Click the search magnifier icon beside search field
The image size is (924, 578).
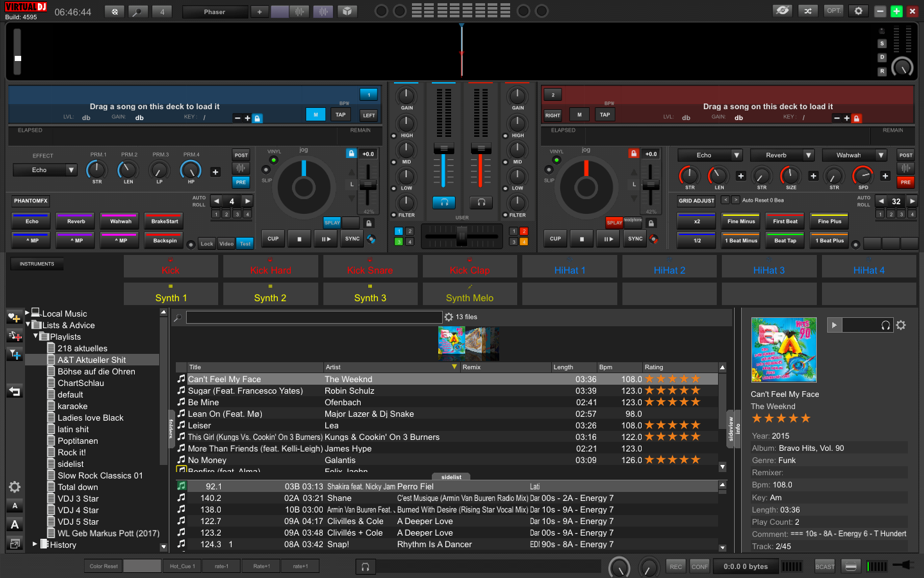pyautogui.click(x=178, y=317)
